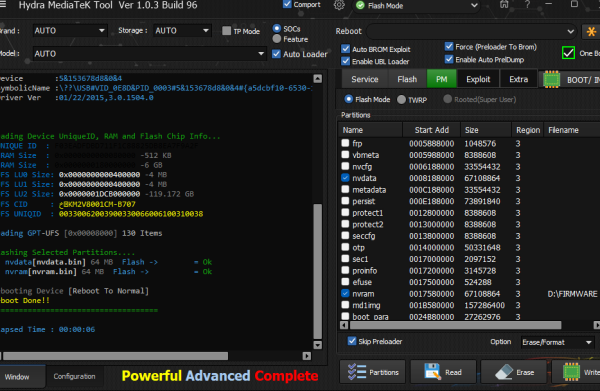Sort by Size column header
The width and height of the screenshot is (600, 391).
coord(486,130)
